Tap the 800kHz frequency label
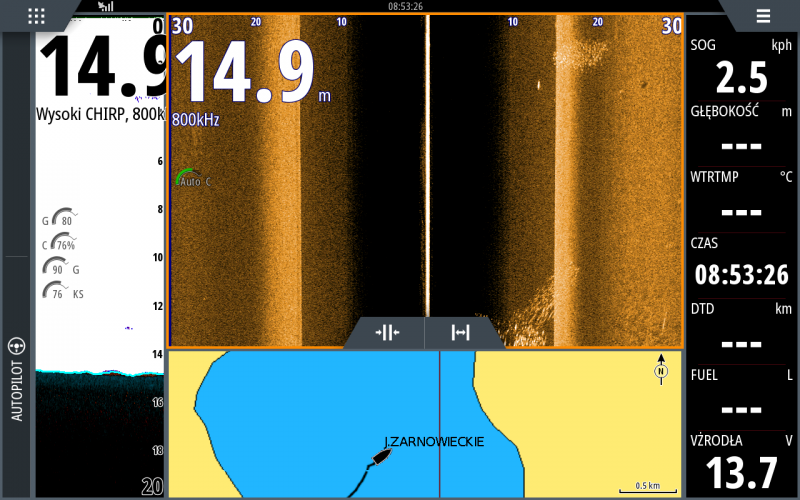The image size is (800, 500). [x=196, y=120]
